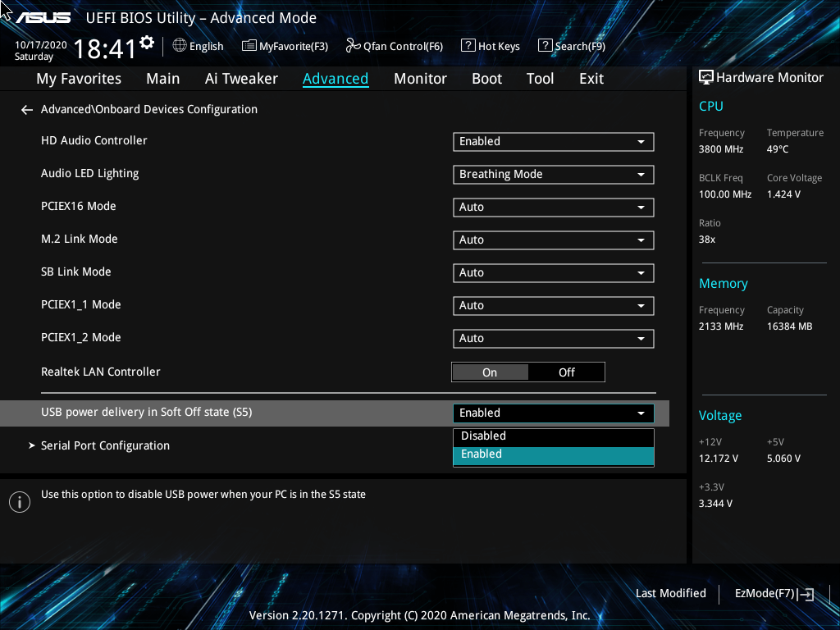The image size is (840, 630).
Task: Switch to Exit tab
Action: [x=591, y=79]
